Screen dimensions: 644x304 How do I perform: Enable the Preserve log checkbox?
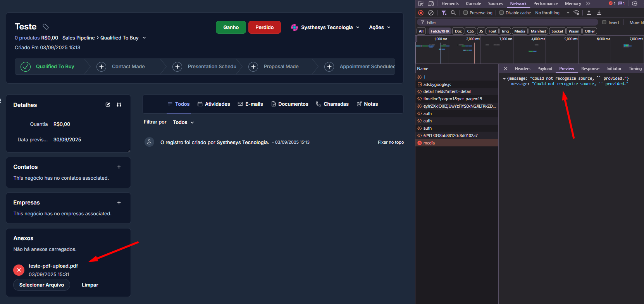point(466,13)
